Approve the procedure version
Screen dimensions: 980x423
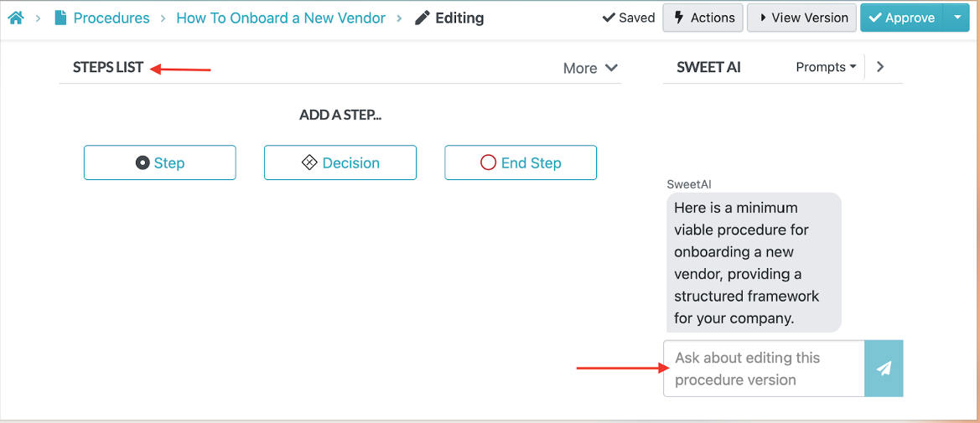point(901,18)
